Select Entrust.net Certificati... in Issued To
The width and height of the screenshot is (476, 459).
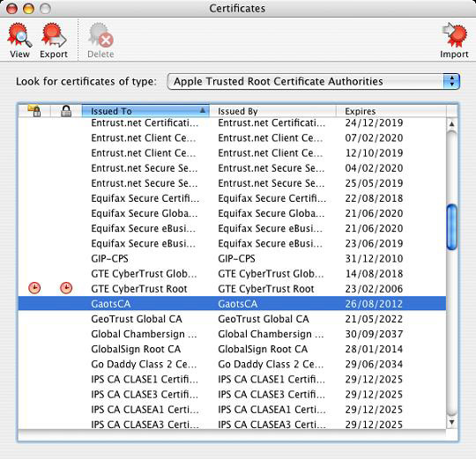tap(145, 122)
